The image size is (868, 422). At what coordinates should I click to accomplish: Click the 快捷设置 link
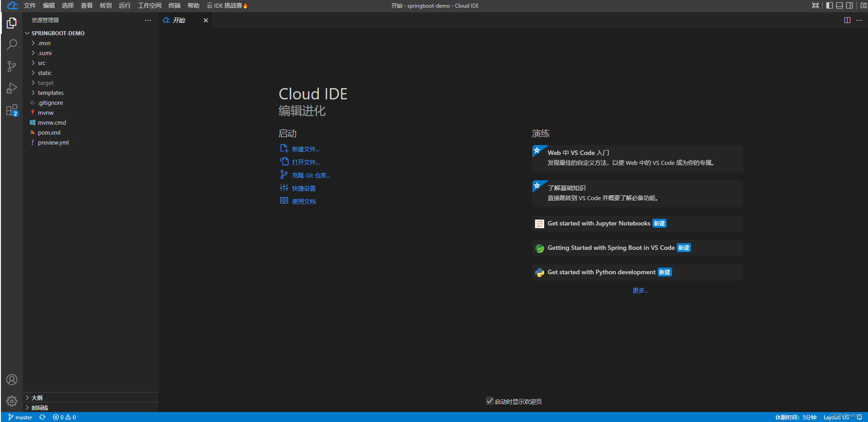(298, 188)
